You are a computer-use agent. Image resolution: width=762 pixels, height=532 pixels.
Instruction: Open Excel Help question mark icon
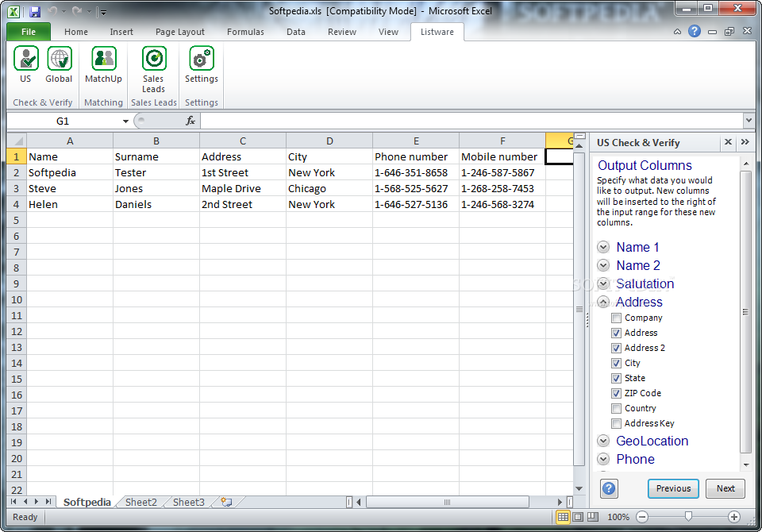pos(695,32)
